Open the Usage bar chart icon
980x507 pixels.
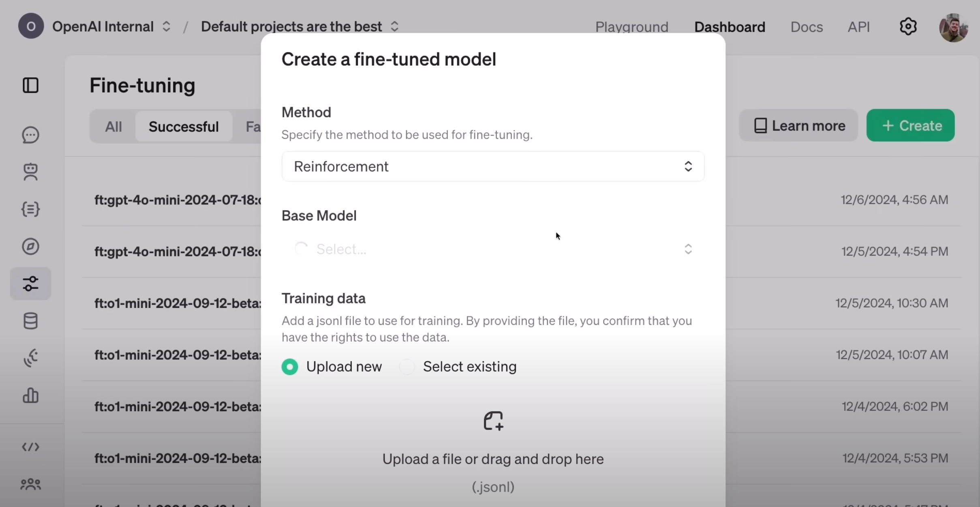(x=30, y=395)
